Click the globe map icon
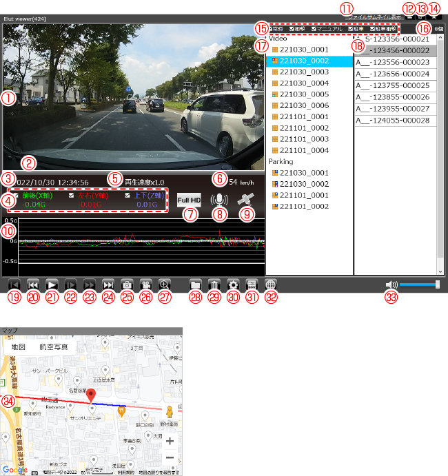The height and width of the screenshot is (476, 448). pyautogui.click(x=271, y=284)
